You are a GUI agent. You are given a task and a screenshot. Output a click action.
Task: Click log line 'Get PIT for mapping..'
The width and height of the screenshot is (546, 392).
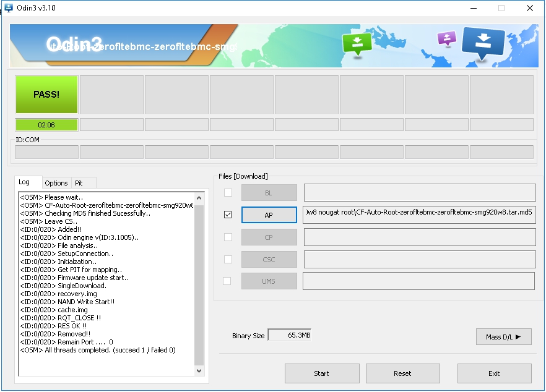tap(71, 270)
